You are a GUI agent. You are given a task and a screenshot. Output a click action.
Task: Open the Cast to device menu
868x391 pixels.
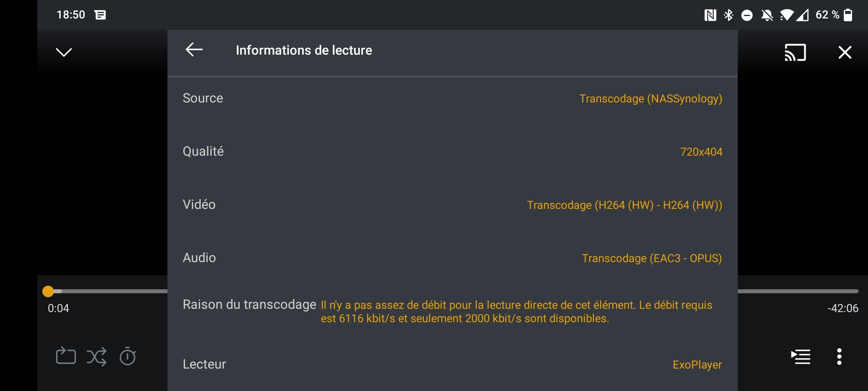point(795,52)
